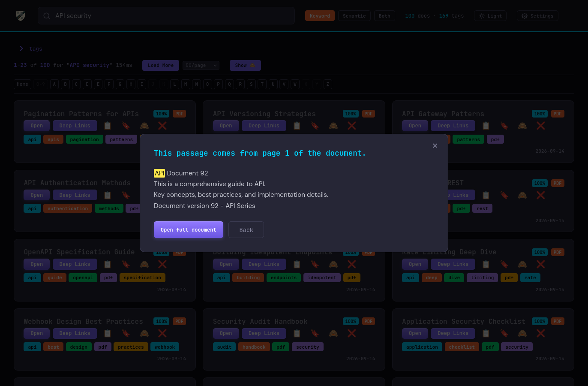Click the shield app logo
Image resolution: width=588 pixels, height=386 pixels.
click(x=21, y=16)
